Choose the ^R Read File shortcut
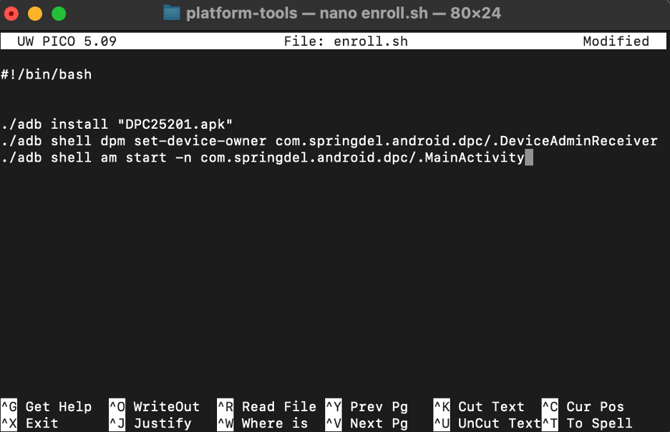 (267, 406)
